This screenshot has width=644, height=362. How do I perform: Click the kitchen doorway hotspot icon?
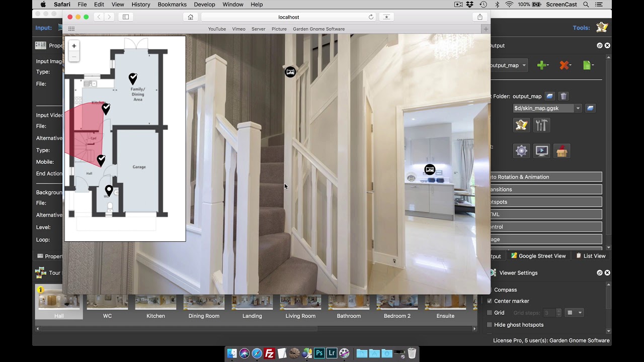coord(430,169)
